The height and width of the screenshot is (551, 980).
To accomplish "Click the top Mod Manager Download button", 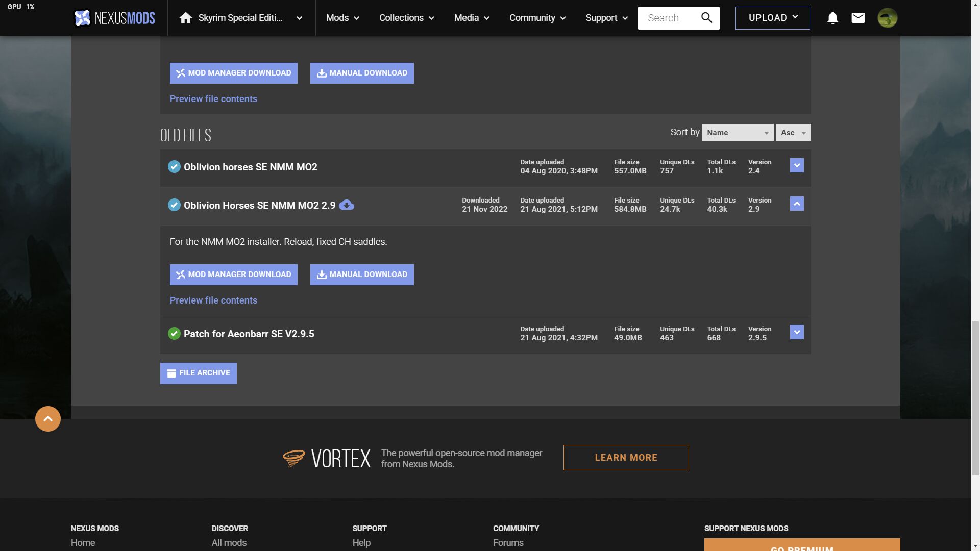I will click(x=234, y=73).
